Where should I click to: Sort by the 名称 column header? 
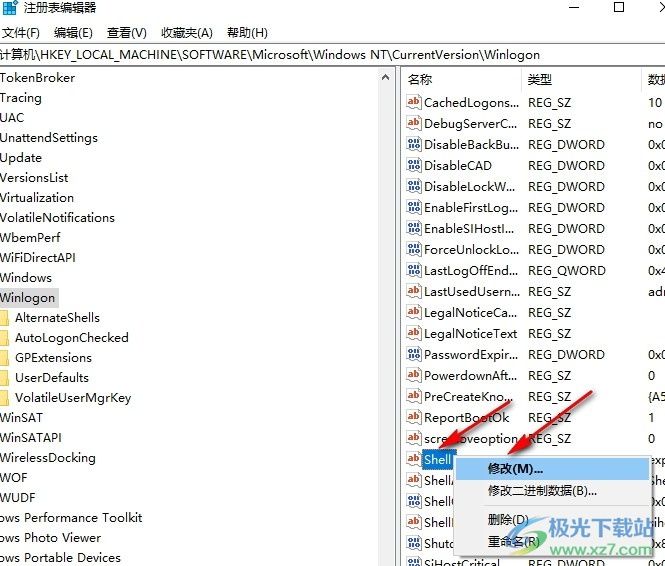click(x=462, y=79)
